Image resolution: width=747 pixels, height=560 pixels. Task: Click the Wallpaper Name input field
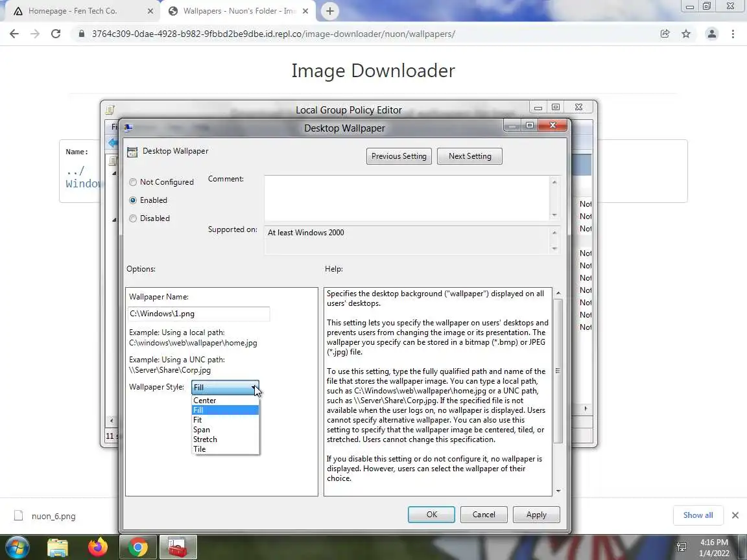pos(198,314)
